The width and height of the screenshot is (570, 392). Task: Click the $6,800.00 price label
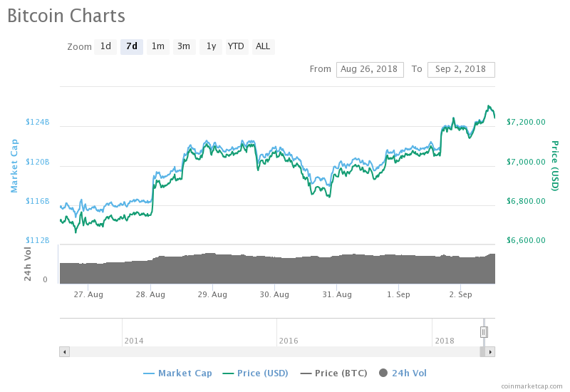tap(526, 201)
